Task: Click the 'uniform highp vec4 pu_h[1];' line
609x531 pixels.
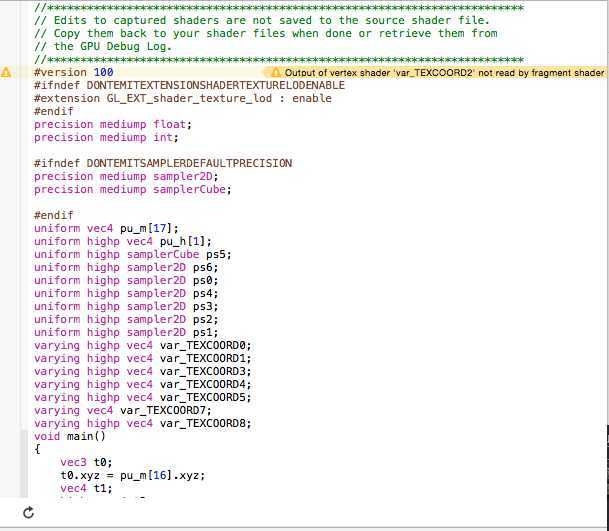Action: [x=122, y=241]
